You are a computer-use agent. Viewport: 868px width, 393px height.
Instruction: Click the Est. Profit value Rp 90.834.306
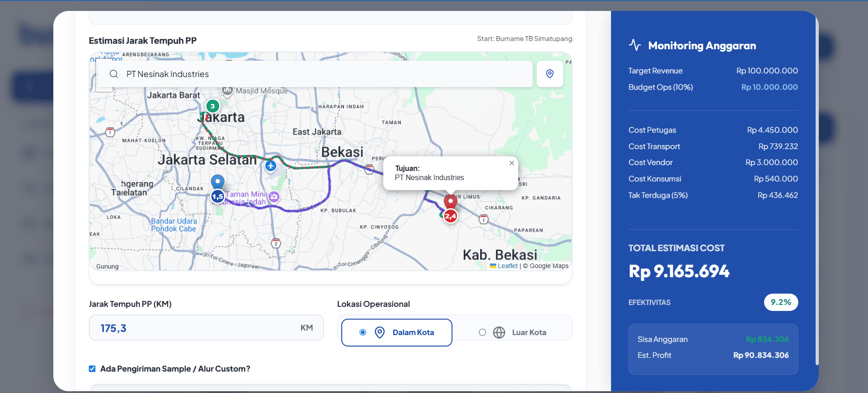(x=761, y=355)
